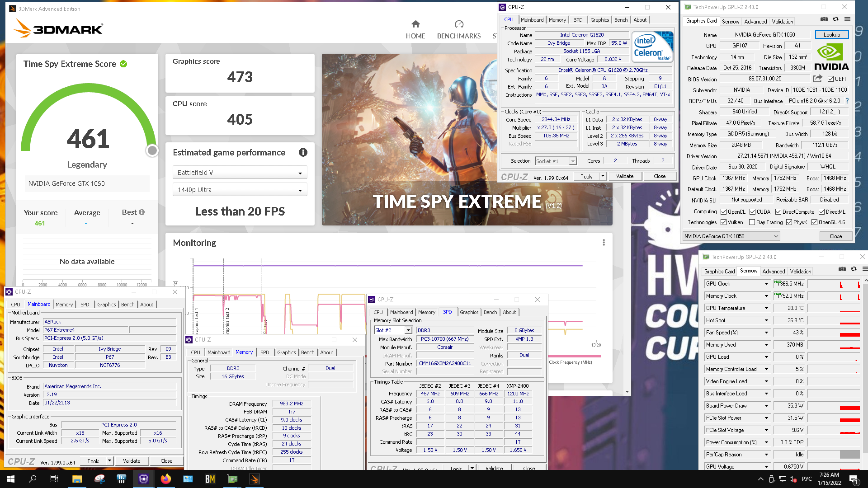The width and height of the screenshot is (868, 488).
Task: Refresh the GPU-Z Graphics Card window
Action: click(x=835, y=19)
